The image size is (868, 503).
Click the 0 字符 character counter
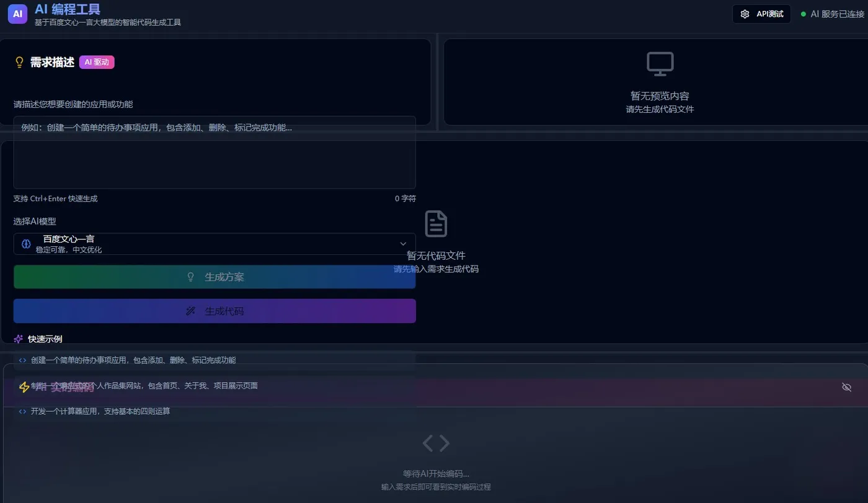click(405, 198)
